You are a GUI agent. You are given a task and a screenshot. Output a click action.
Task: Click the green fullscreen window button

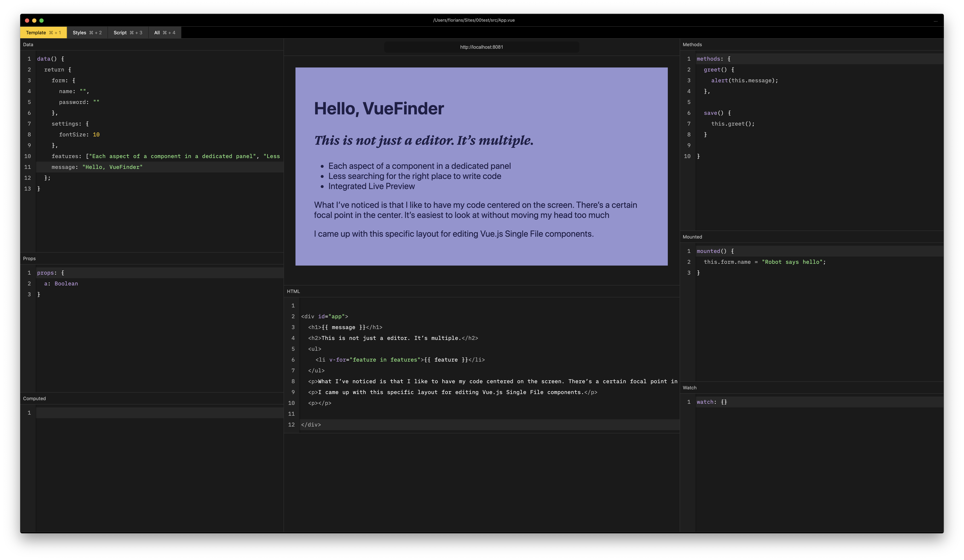pos(41,21)
